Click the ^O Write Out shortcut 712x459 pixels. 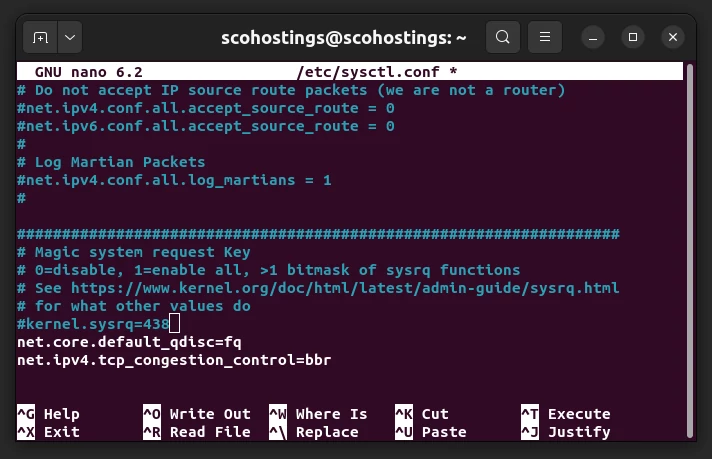197,414
